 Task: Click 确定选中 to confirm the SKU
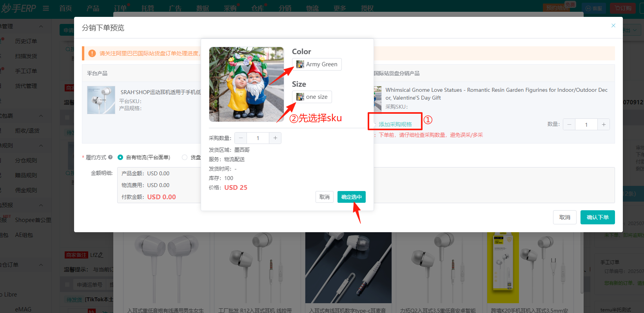coord(352,197)
